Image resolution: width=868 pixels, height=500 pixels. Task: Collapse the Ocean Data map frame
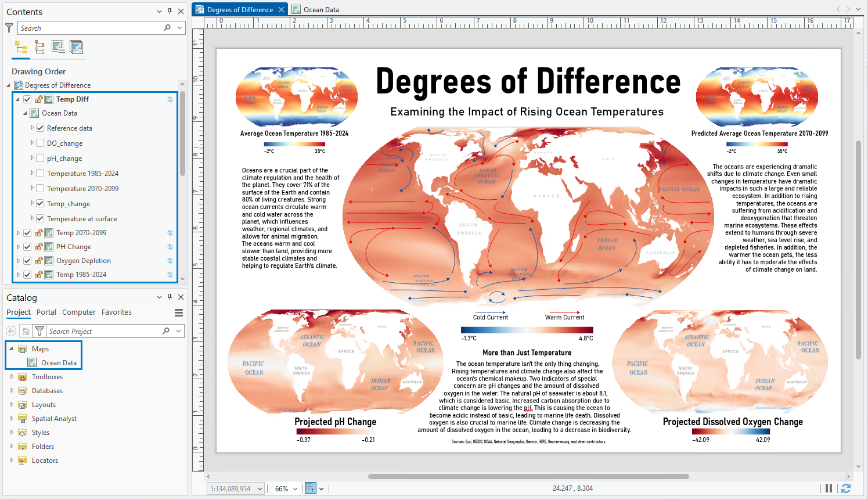25,113
